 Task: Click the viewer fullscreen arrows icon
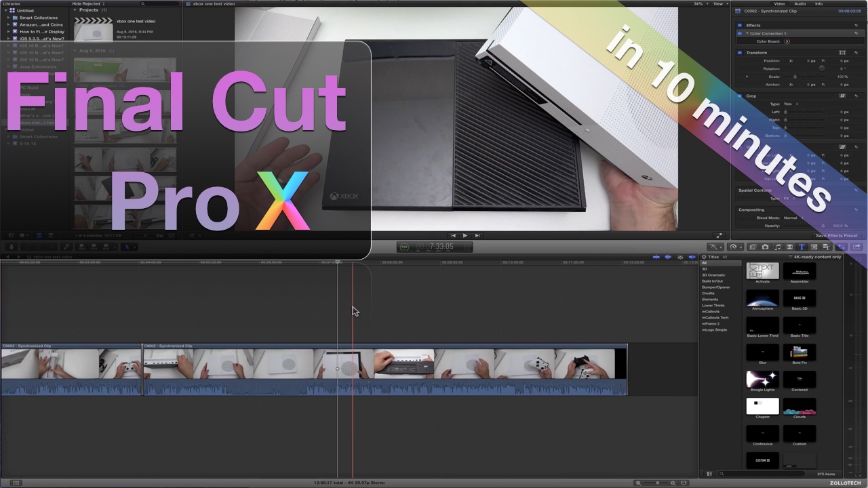(719, 235)
